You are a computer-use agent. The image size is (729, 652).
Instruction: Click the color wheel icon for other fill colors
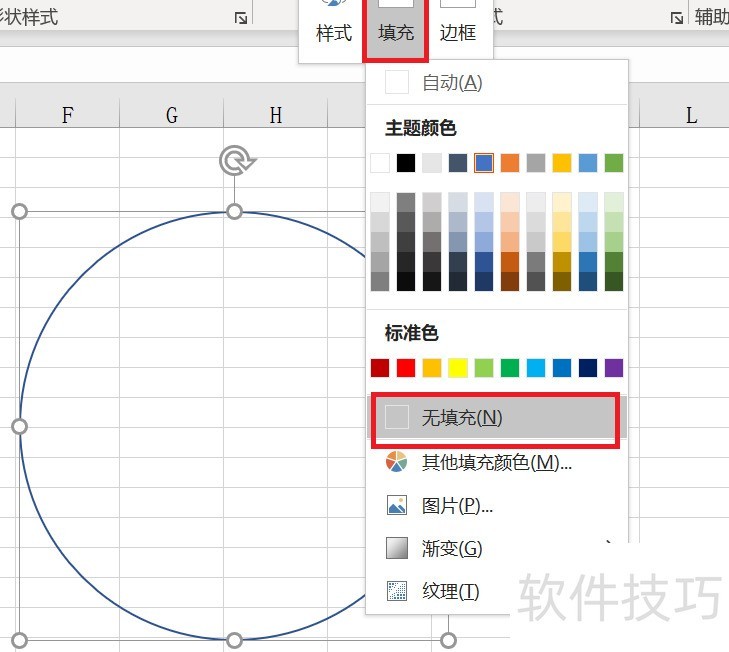coord(397,462)
